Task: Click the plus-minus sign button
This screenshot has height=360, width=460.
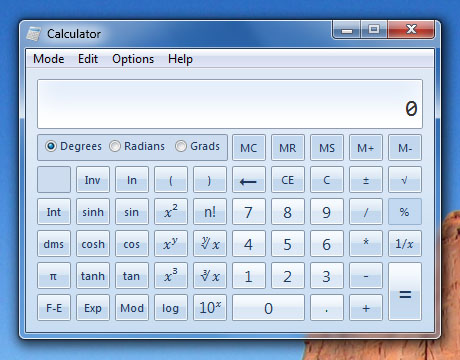Action: (x=366, y=180)
